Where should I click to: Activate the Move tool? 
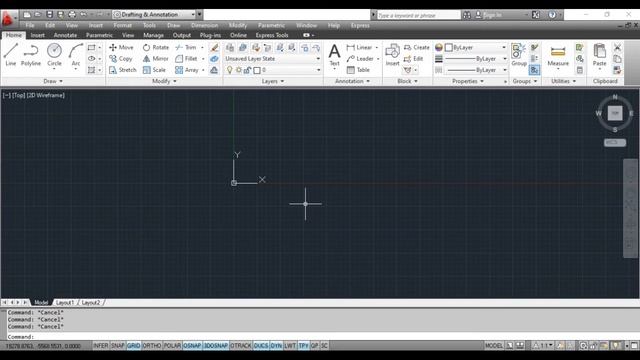pos(121,47)
